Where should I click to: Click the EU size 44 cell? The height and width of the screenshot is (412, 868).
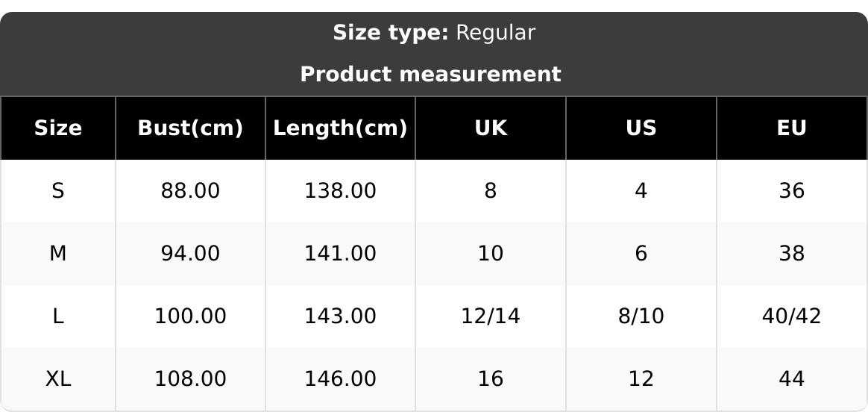pos(791,379)
